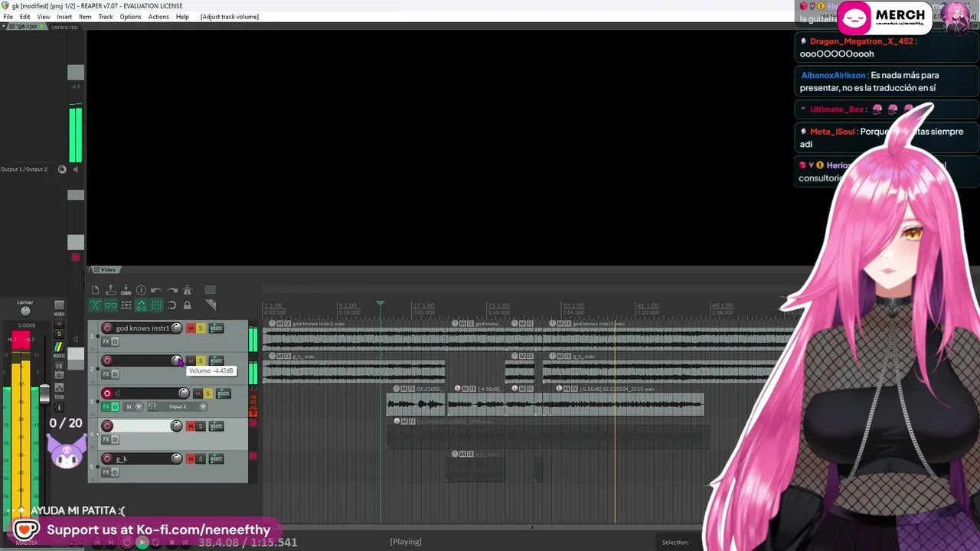Adjust volume knob on god knows instr1 track

177,328
